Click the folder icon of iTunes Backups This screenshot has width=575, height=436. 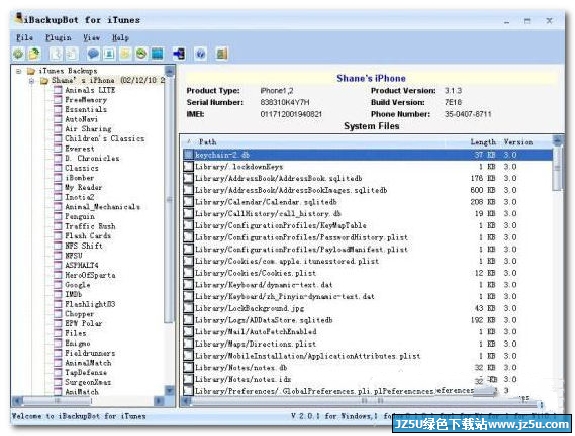31,71
